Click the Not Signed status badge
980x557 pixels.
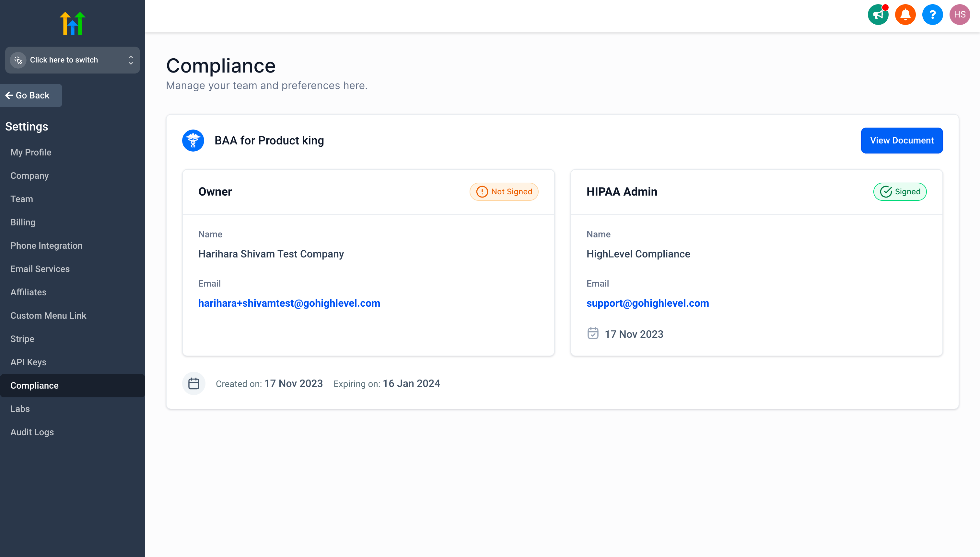click(504, 192)
